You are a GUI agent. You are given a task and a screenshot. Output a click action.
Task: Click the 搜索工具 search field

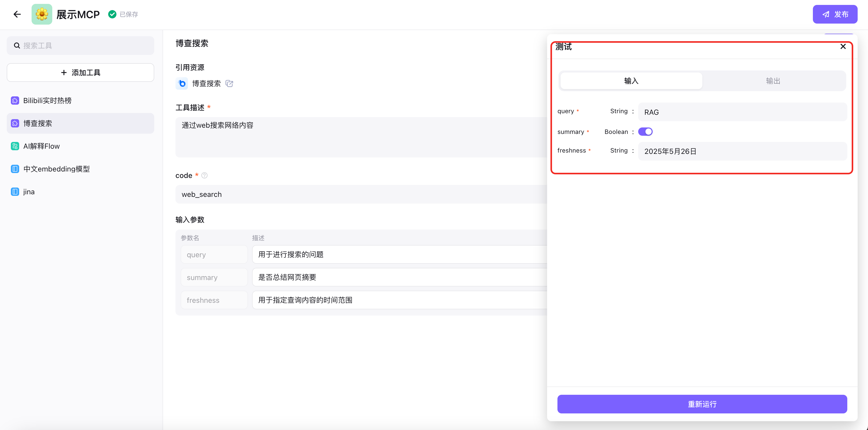coord(80,46)
